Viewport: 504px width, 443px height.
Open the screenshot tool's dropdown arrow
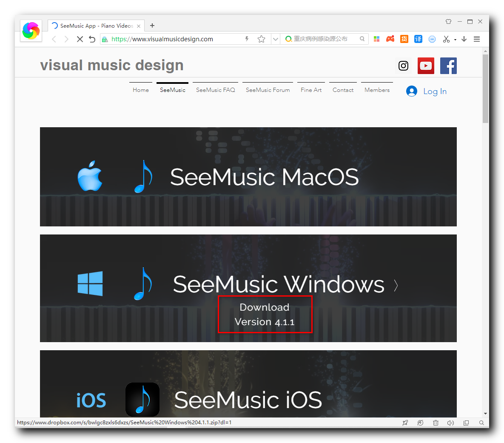pos(455,39)
